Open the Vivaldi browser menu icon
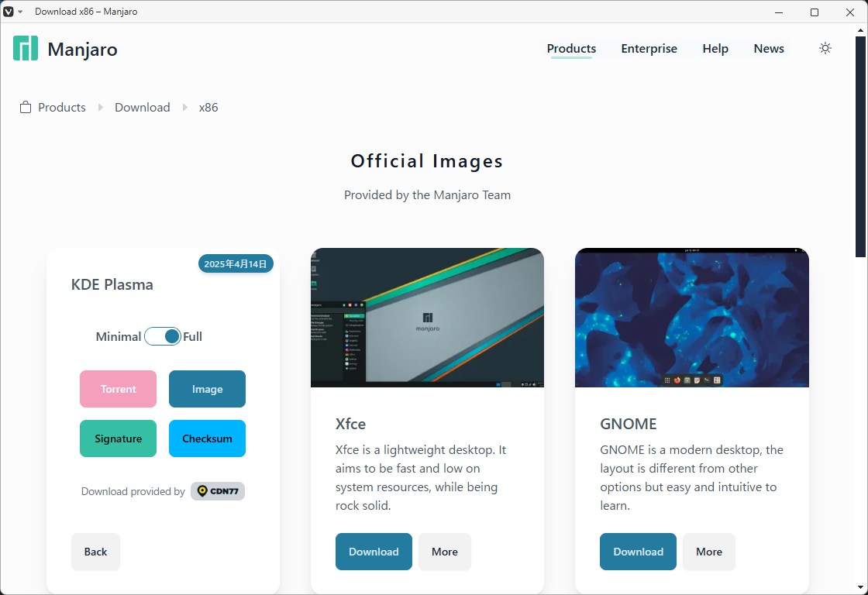 (9, 12)
